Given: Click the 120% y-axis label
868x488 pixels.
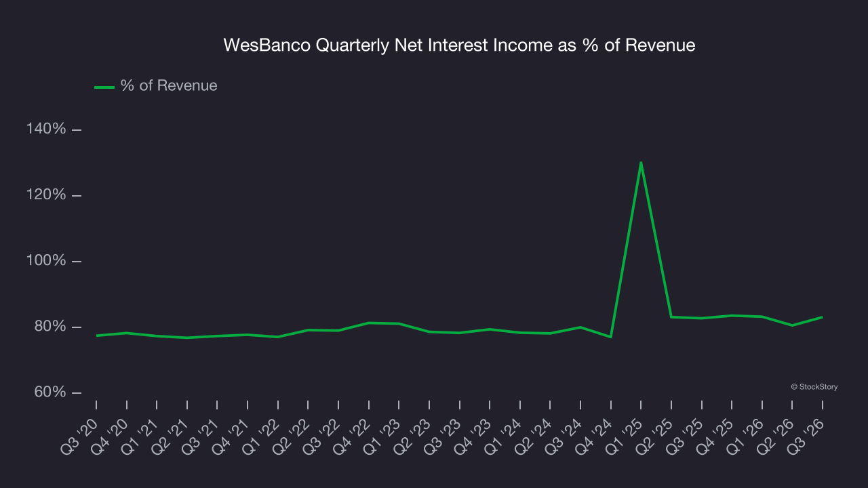Looking at the screenshot, I should pyautogui.click(x=46, y=195).
